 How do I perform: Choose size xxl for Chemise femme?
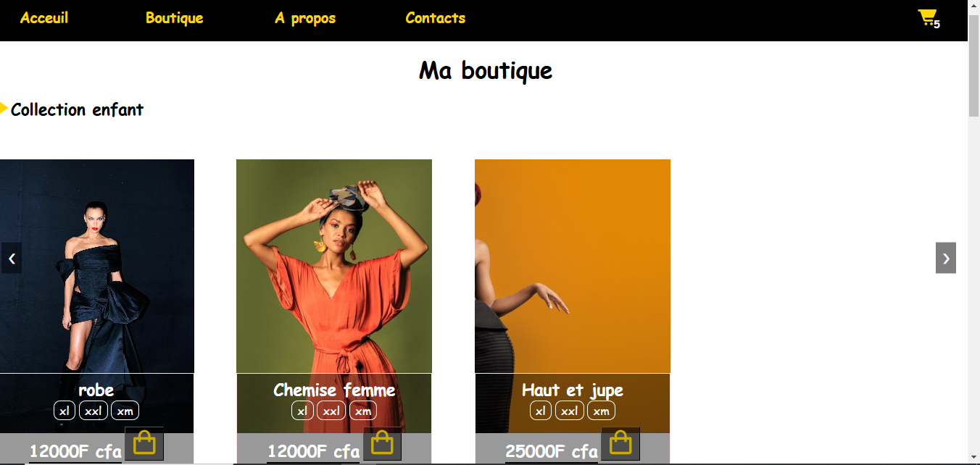click(331, 411)
